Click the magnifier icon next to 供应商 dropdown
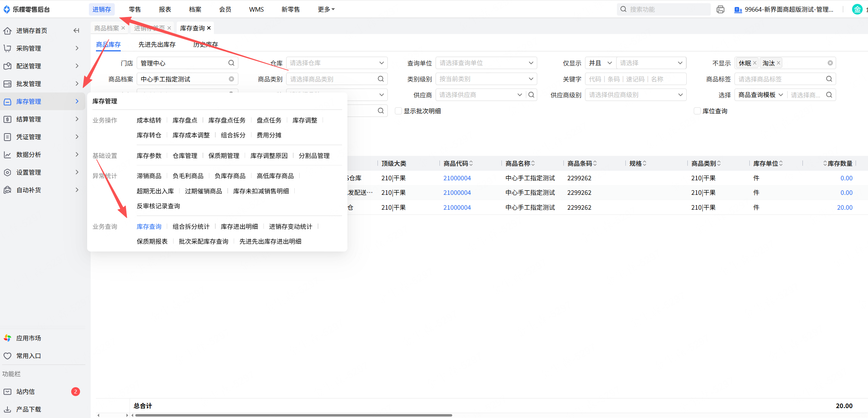This screenshot has width=868, height=418. coord(531,95)
